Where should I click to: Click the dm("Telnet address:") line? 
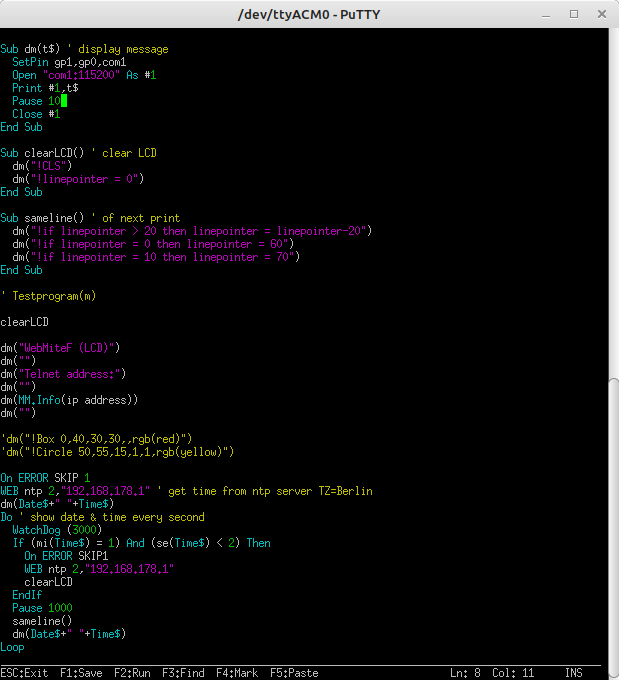pyautogui.click(x=63, y=374)
